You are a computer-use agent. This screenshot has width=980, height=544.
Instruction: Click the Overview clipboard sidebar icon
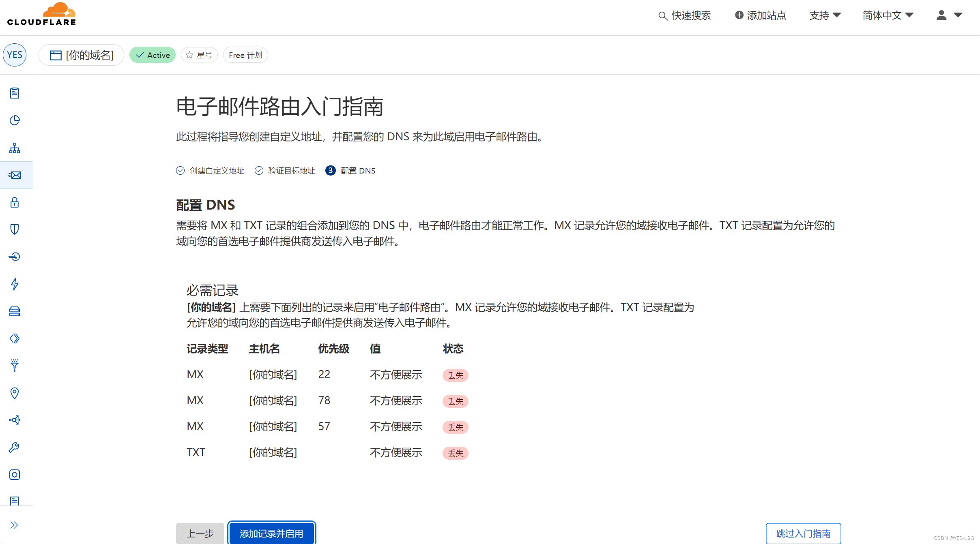coord(15,93)
